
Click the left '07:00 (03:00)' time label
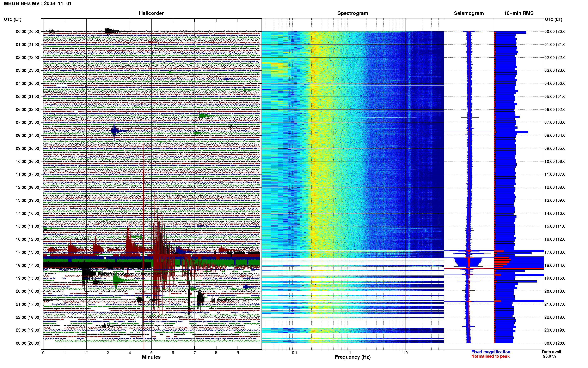click(28, 122)
